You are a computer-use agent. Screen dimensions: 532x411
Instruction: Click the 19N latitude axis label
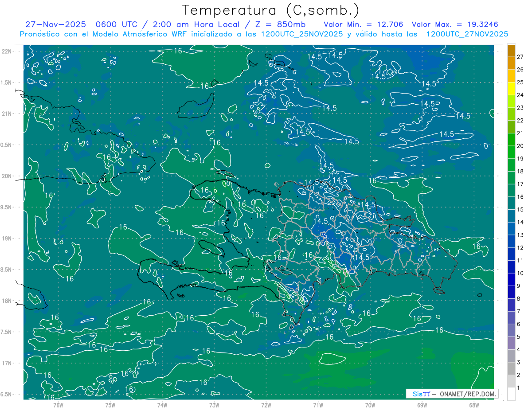coord(6,239)
